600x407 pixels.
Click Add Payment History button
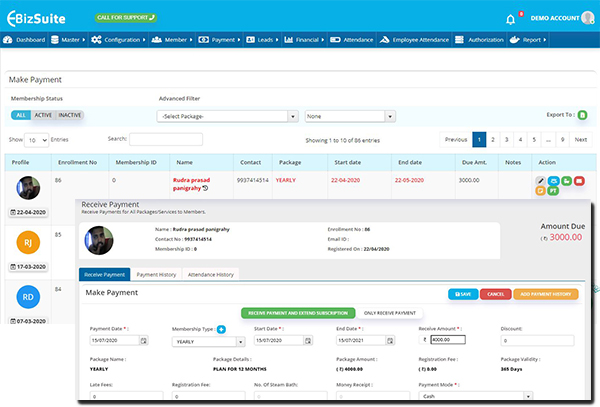tap(546, 294)
